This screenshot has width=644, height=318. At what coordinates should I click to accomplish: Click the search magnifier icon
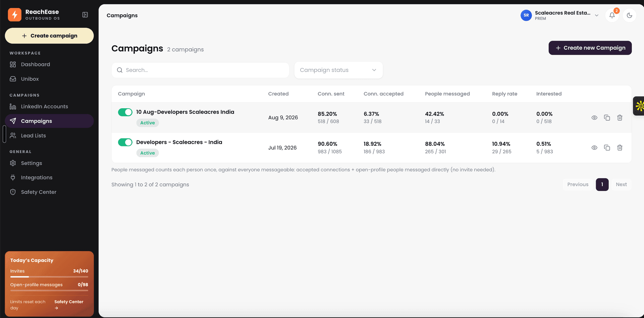pyautogui.click(x=120, y=70)
